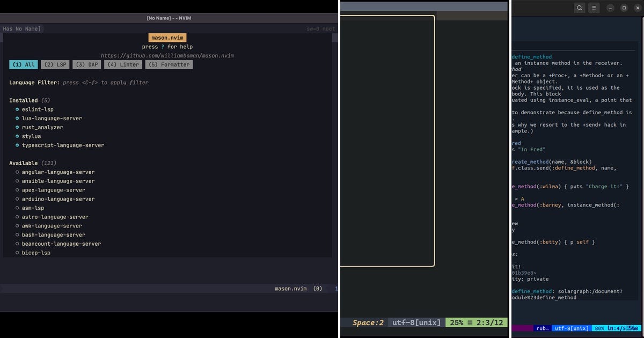The height and width of the screenshot is (338, 644).
Task: Click the Available (121) section heading
Action: coord(32,163)
